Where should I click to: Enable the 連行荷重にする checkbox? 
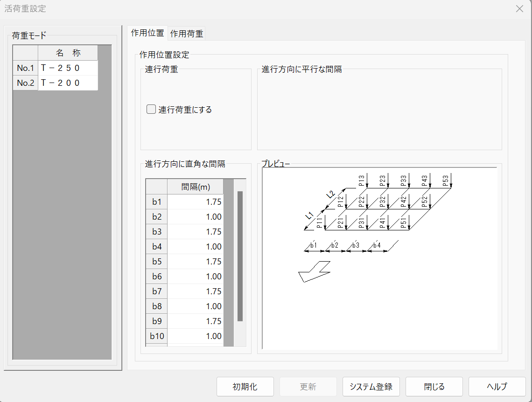click(x=151, y=110)
